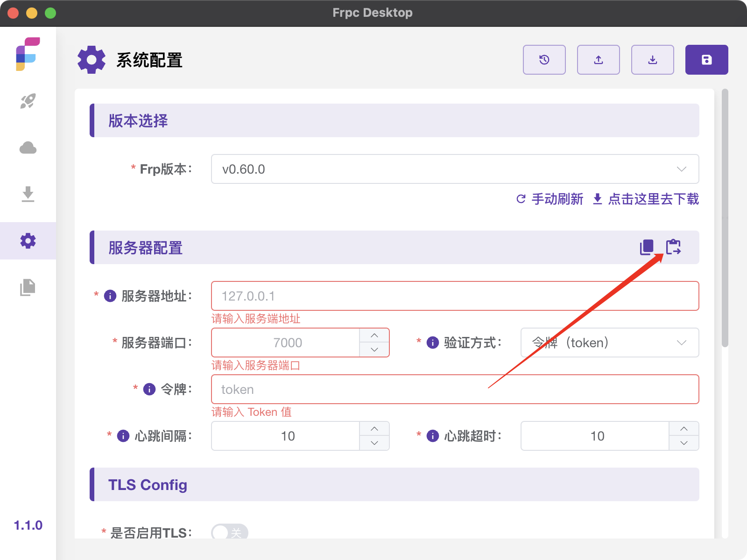
Task: Click error text 请输入服务器端口
Action: tap(256, 365)
